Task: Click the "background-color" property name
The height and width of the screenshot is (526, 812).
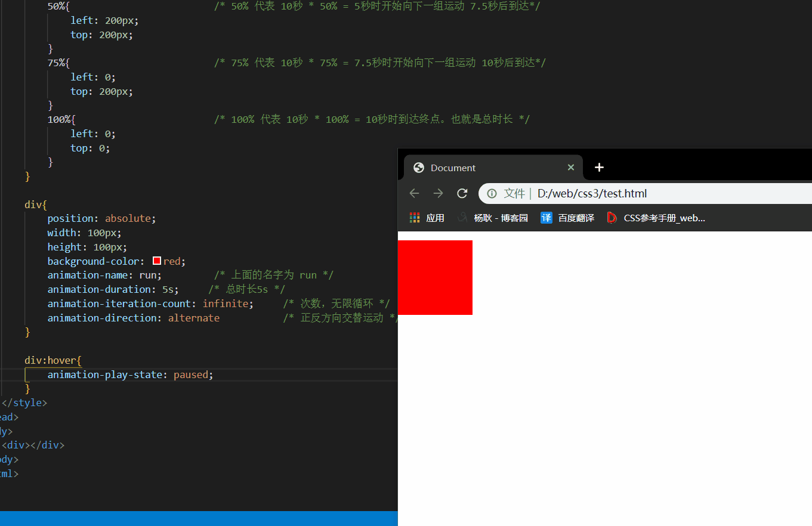Action: point(94,261)
